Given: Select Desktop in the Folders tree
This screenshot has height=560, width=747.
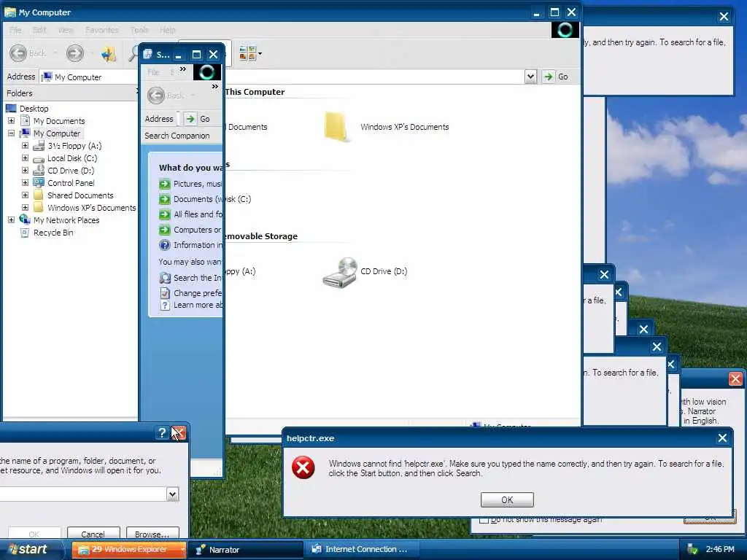Looking at the screenshot, I should (34, 109).
